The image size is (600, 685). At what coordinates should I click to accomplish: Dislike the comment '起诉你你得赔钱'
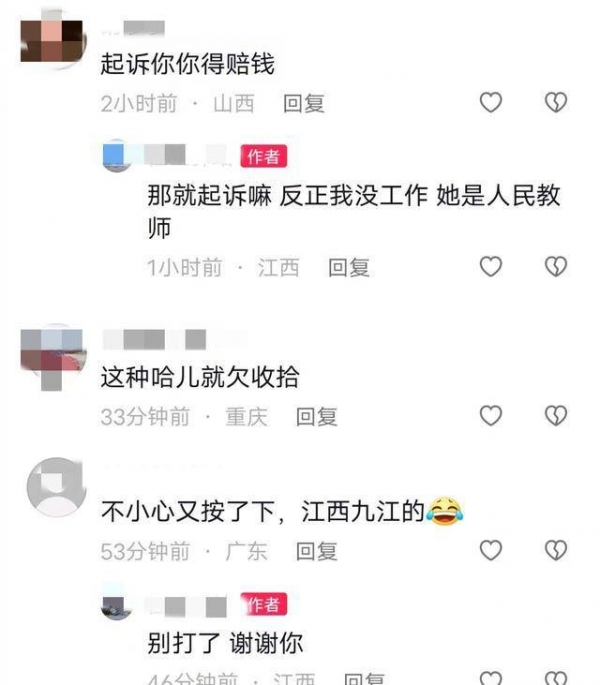pos(556,103)
